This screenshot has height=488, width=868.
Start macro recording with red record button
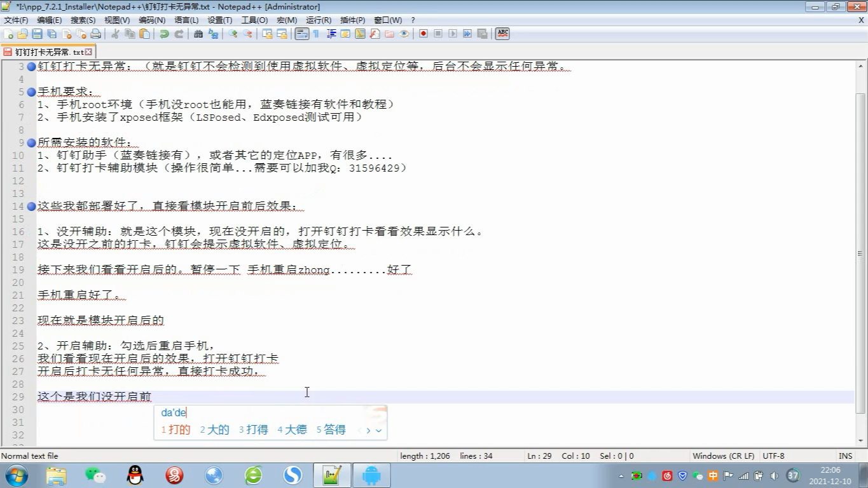[424, 34]
